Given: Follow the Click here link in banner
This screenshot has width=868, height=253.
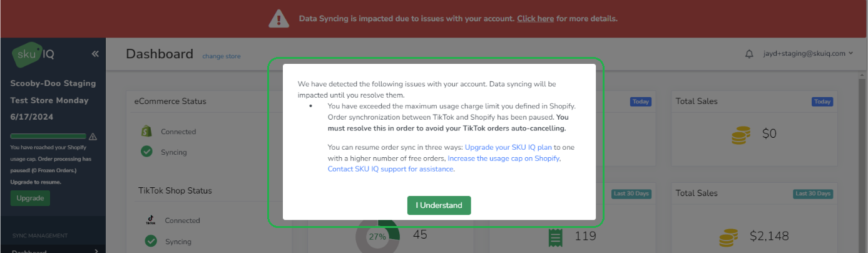Looking at the screenshot, I should pyautogui.click(x=535, y=19).
